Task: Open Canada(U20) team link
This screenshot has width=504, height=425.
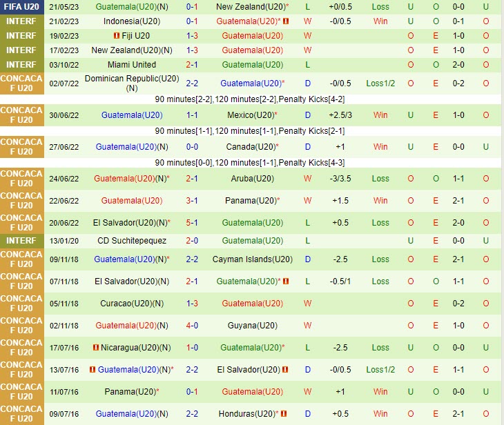Action: click(x=252, y=147)
